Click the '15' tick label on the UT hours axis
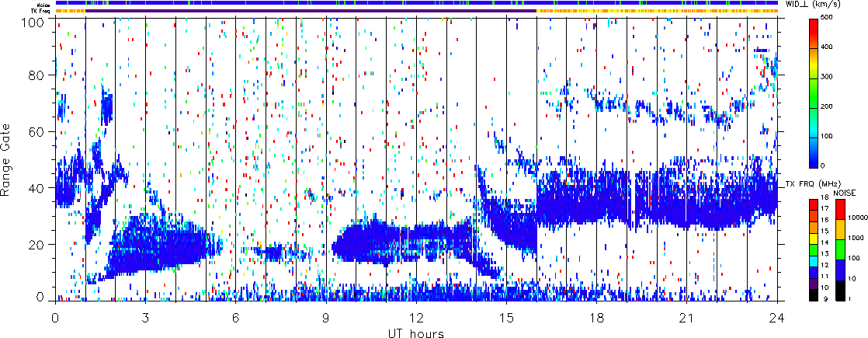This screenshot has width=868, height=338. point(506,319)
